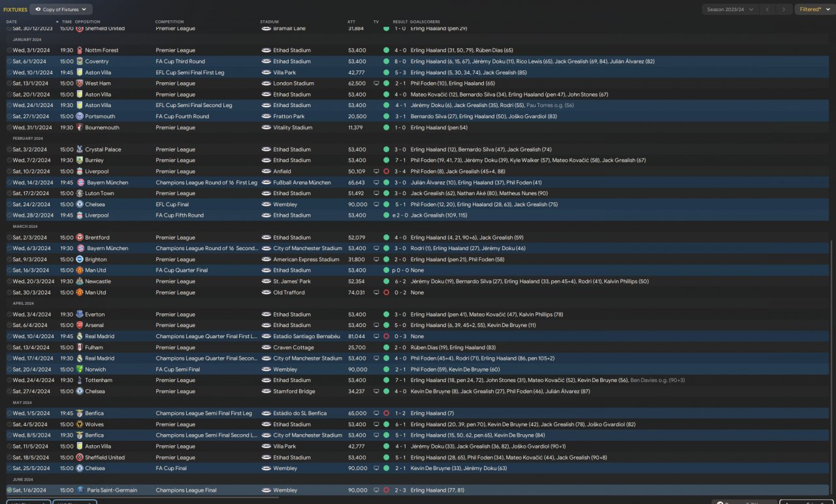This screenshot has height=504, width=836.
Task: Click the Etihad Stadium icon for Coventry match
Action: [266, 61]
